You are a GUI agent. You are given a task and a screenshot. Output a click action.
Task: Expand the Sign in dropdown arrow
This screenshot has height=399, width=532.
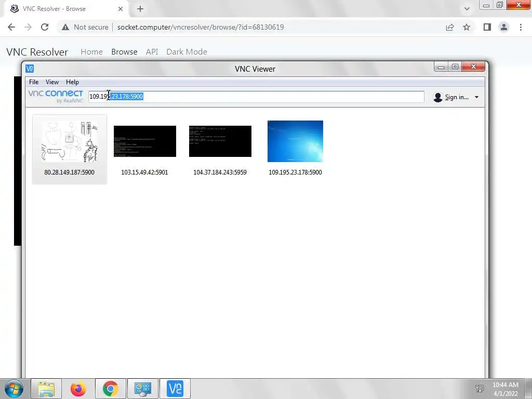476,97
